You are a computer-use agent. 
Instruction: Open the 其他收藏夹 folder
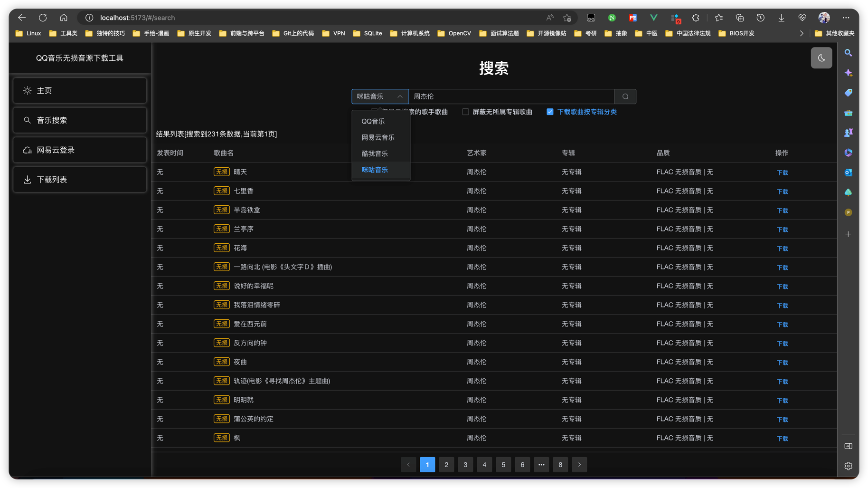834,33
